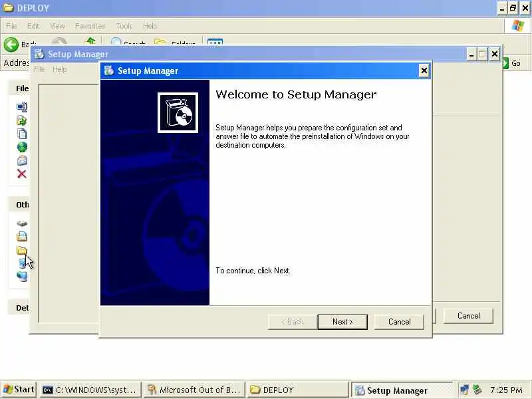This screenshot has height=399, width=532.
Task: Click the Welcome to Setup Manager heading
Action: 296,94
